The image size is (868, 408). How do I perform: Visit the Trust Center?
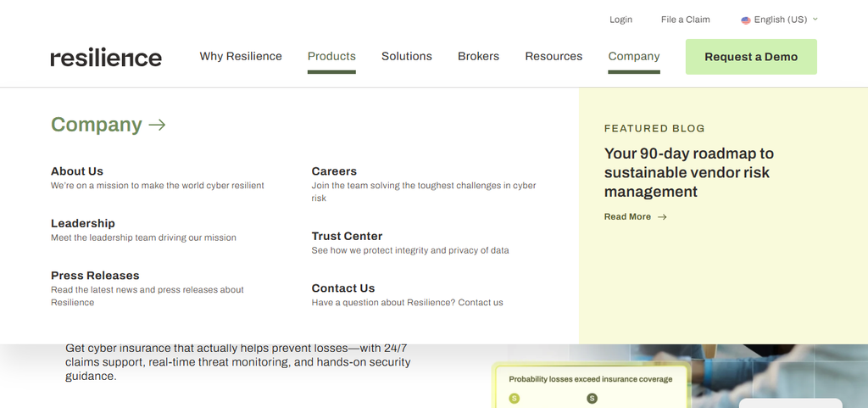(347, 236)
